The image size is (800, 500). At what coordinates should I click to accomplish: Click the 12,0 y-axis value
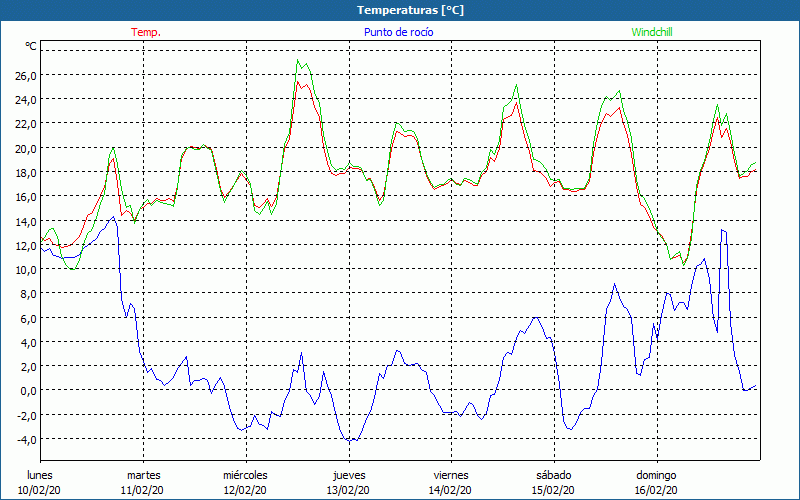point(26,246)
